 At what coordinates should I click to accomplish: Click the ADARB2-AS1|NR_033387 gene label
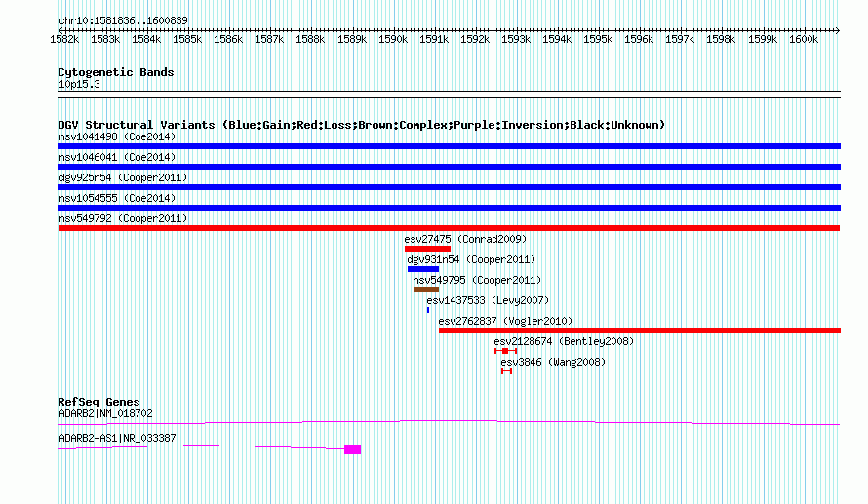pos(117,438)
